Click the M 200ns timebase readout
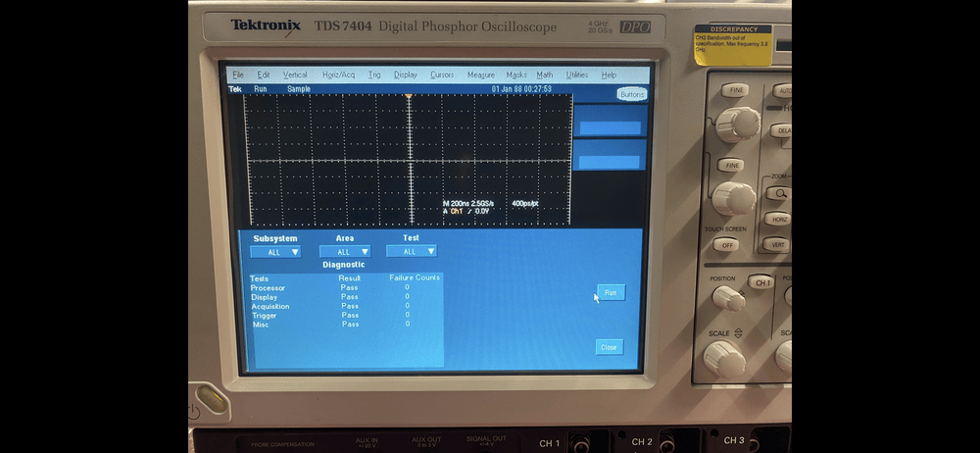 [x=468, y=203]
